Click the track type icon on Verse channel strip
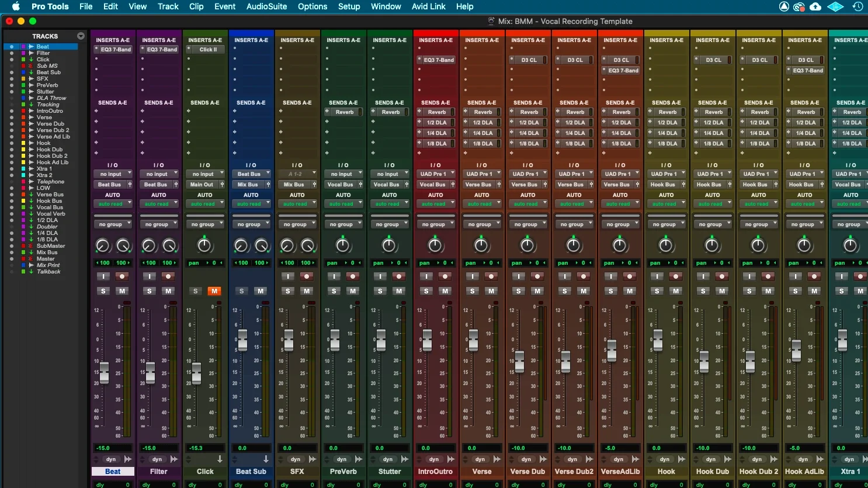Image resolution: width=868 pixels, height=488 pixels. pyautogui.click(x=497, y=459)
